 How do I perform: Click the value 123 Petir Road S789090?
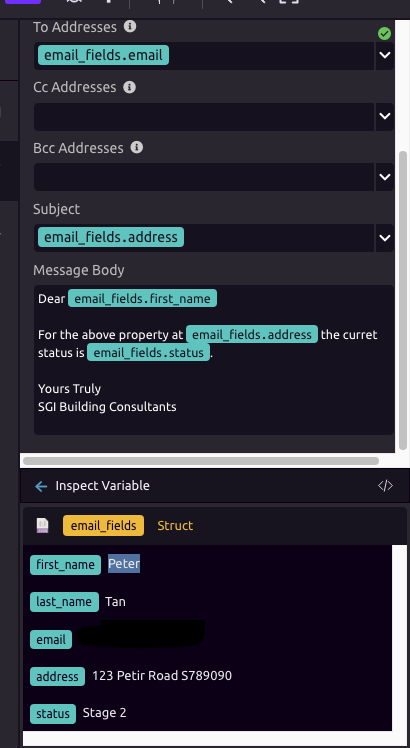tap(162, 675)
